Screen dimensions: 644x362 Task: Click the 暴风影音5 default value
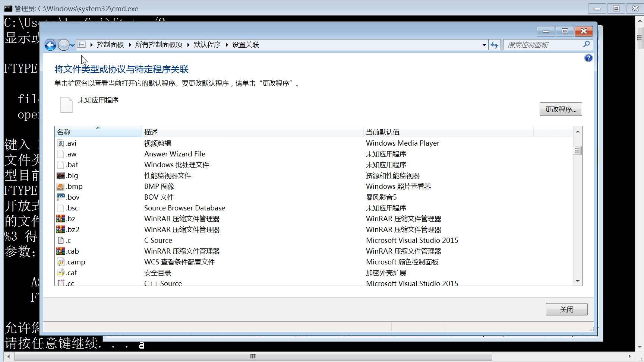(x=381, y=197)
